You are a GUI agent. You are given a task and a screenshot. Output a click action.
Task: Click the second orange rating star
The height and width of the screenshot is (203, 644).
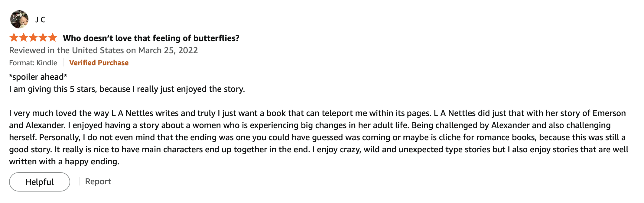click(24, 38)
